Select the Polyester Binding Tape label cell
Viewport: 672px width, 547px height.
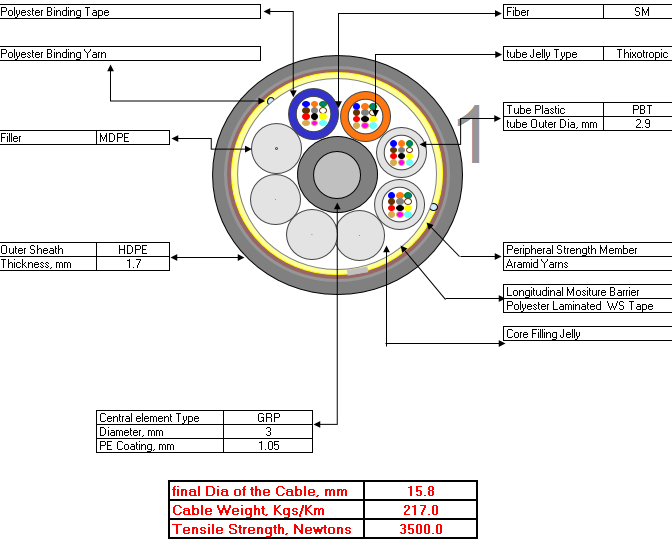(130, 12)
